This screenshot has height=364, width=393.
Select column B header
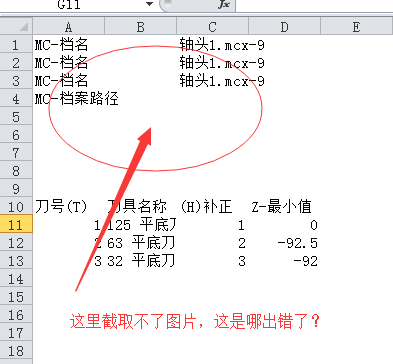(141, 27)
